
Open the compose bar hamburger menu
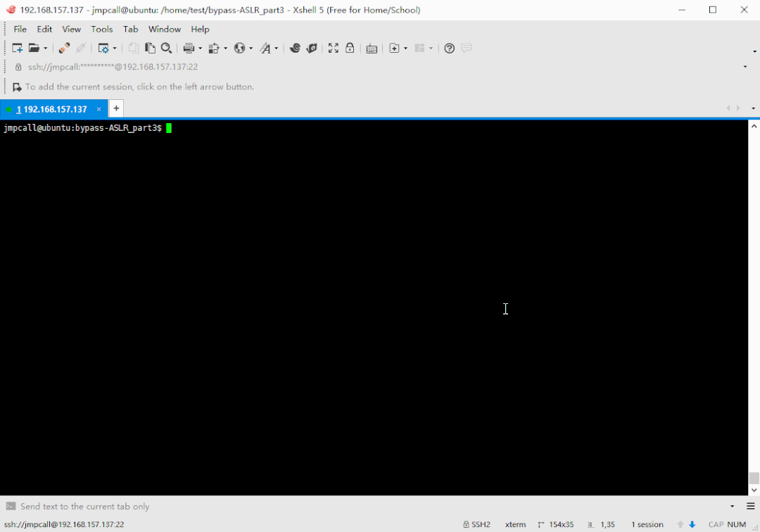751,507
